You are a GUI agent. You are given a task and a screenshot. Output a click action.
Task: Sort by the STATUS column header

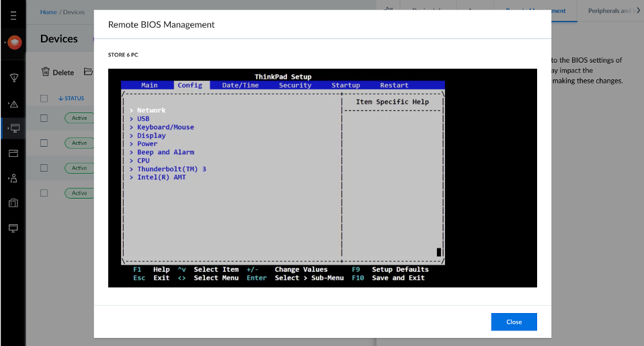[x=71, y=98]
